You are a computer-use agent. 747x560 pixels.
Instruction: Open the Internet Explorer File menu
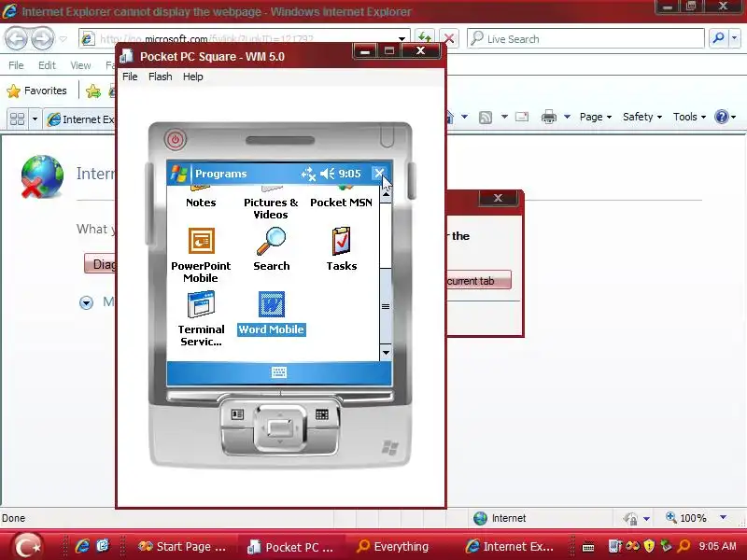pos(16,65)
